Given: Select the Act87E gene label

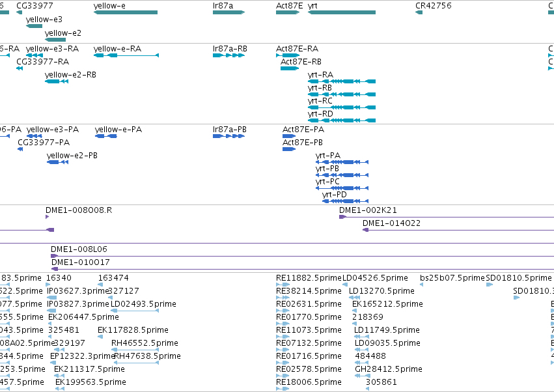Looking at the screenshot, I should [x=289, y=6].
